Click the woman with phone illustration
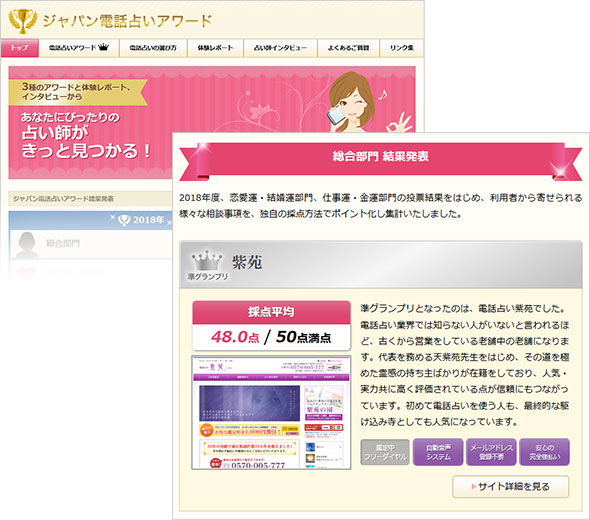Image resolution: width=590 pixels, height=520 pixels. [352, 102]
